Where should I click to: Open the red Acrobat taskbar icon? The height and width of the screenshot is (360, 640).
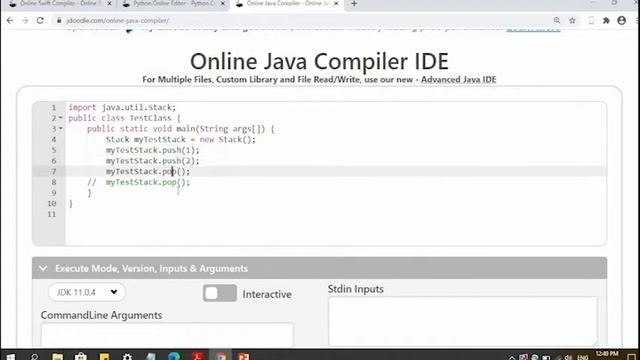click(198, 356)
